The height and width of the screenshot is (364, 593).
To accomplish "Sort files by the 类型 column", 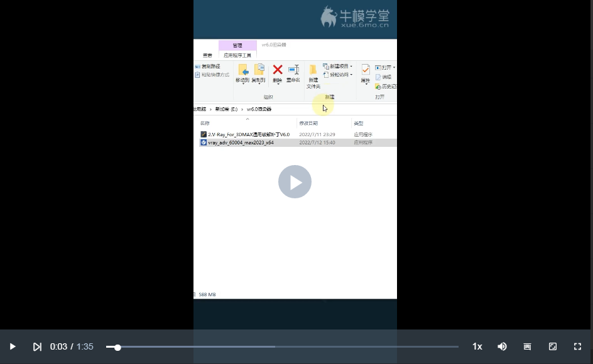I will tap(359, 123).
